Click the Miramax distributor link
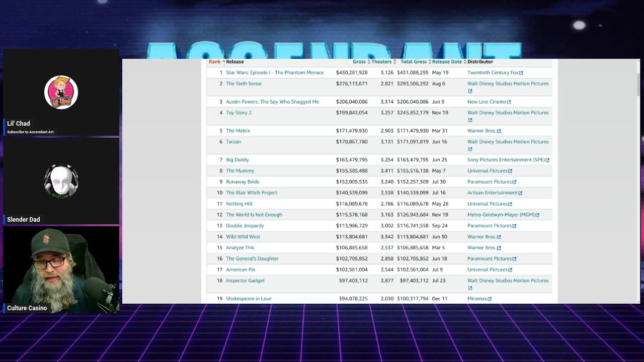Screen dimensions: 644x362 477,299
